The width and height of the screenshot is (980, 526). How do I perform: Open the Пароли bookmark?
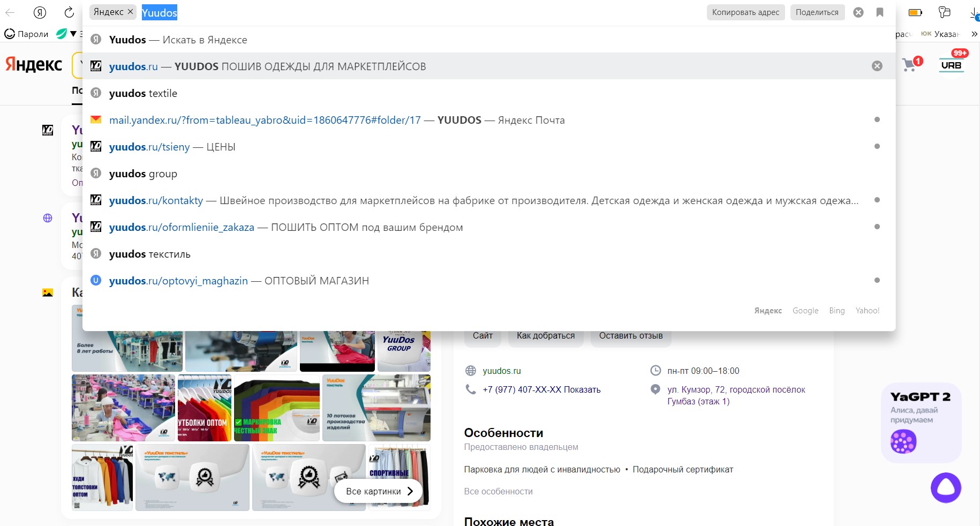point(26,34)
